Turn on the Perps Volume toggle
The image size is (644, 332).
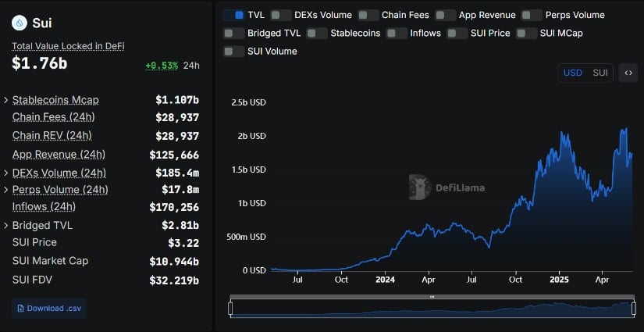point(532,15)
